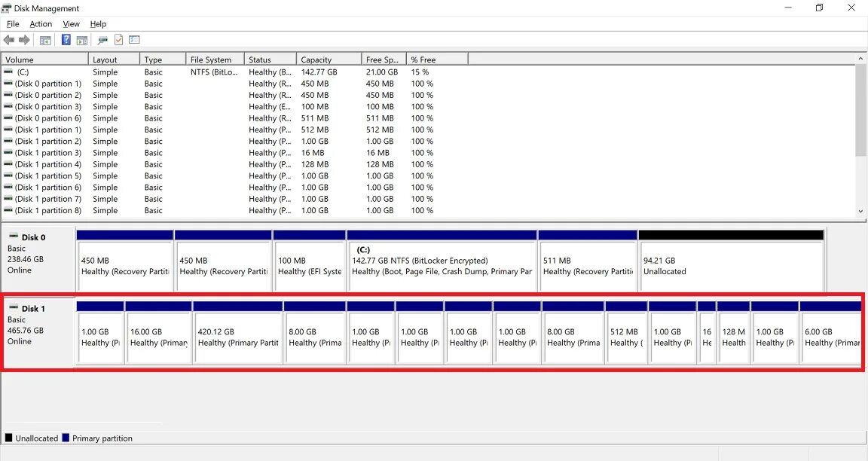The width and height of the screenshot is (868, 461).
Task: Click the blue Primary partition legend swatch
Action: pyautogui.click(x=66, y=438)
